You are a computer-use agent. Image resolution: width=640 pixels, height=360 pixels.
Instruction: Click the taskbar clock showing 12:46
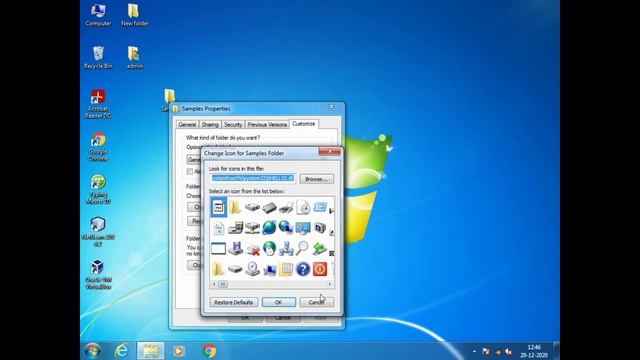click(534, 351)
